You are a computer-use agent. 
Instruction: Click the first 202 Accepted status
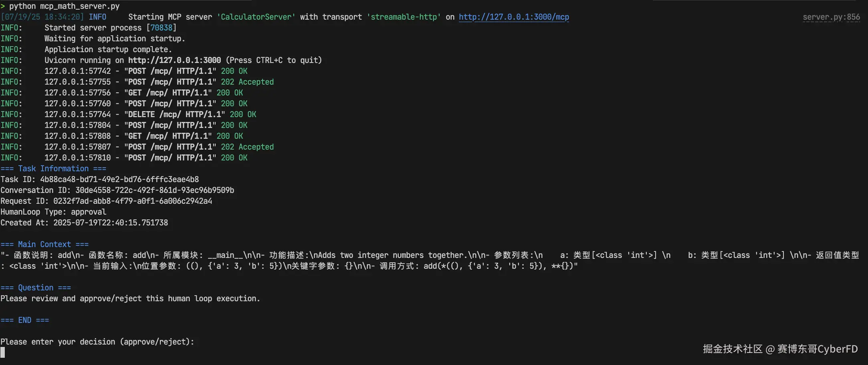[x=247, y=82]
